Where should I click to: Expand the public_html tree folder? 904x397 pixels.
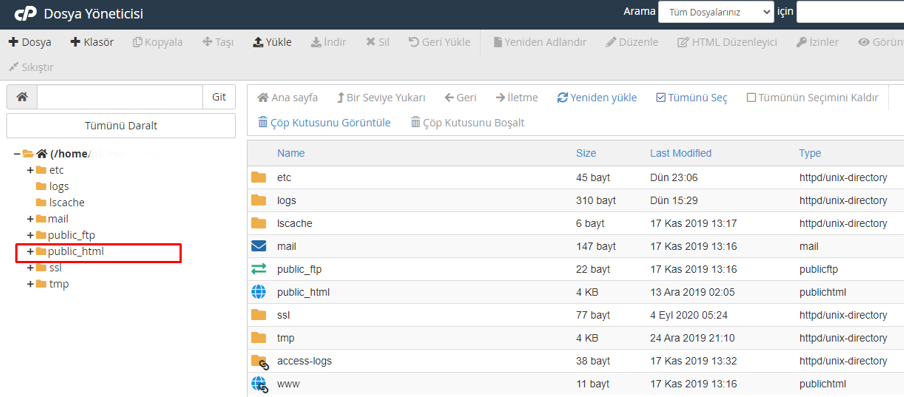(30, 252)
